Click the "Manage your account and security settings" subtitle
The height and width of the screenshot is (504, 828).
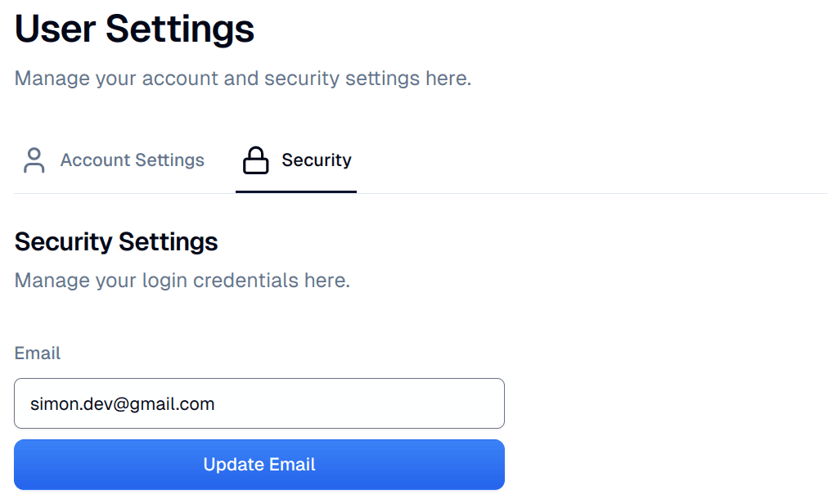coord(242,79)
